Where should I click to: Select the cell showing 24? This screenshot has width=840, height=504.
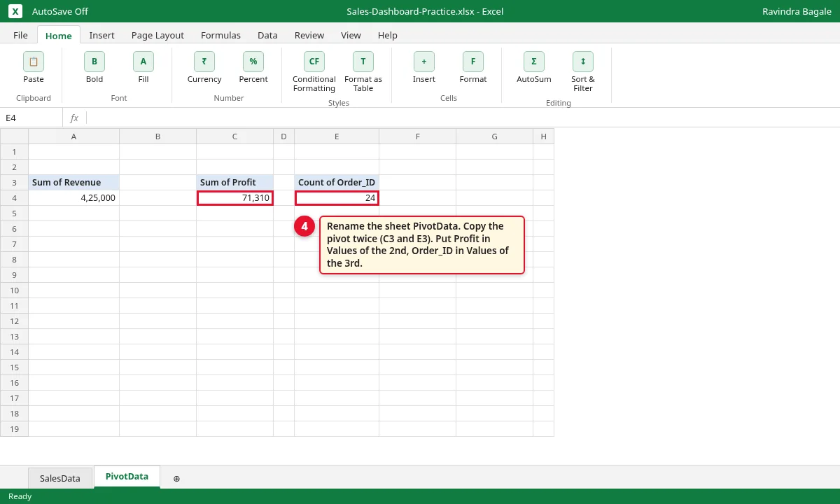click(x=337, y=198)
